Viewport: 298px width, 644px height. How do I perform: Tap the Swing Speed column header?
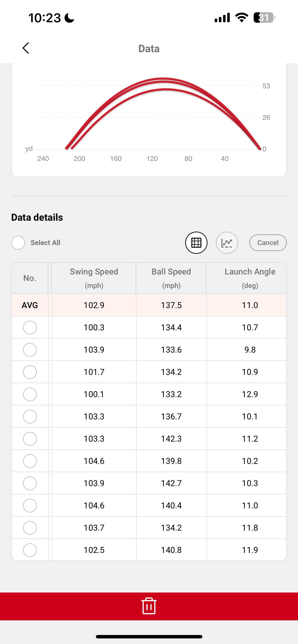(94, 278)
